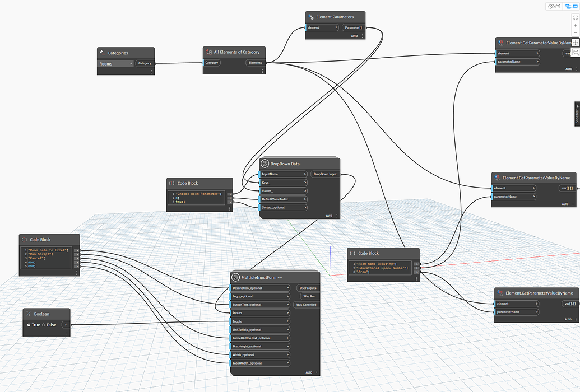Select the True radio button in the Boolean node

point(29,325)
